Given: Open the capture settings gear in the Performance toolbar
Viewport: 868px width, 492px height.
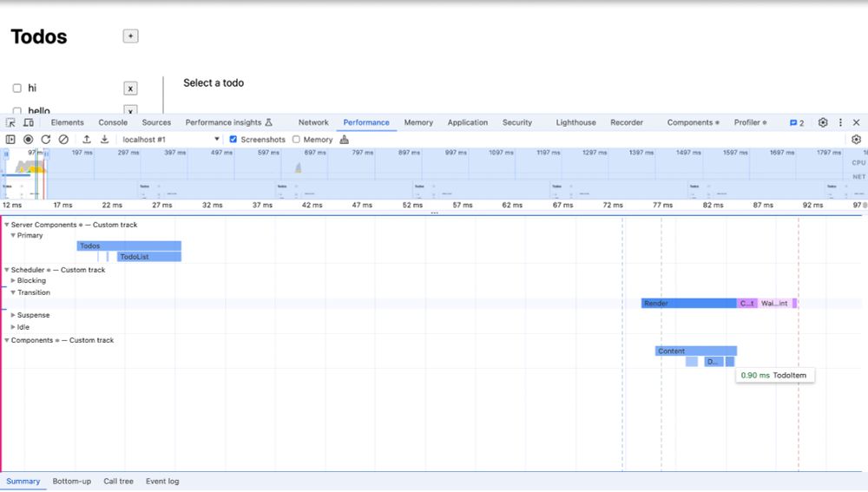Looking at the screenshot, I should pos(857,140).
